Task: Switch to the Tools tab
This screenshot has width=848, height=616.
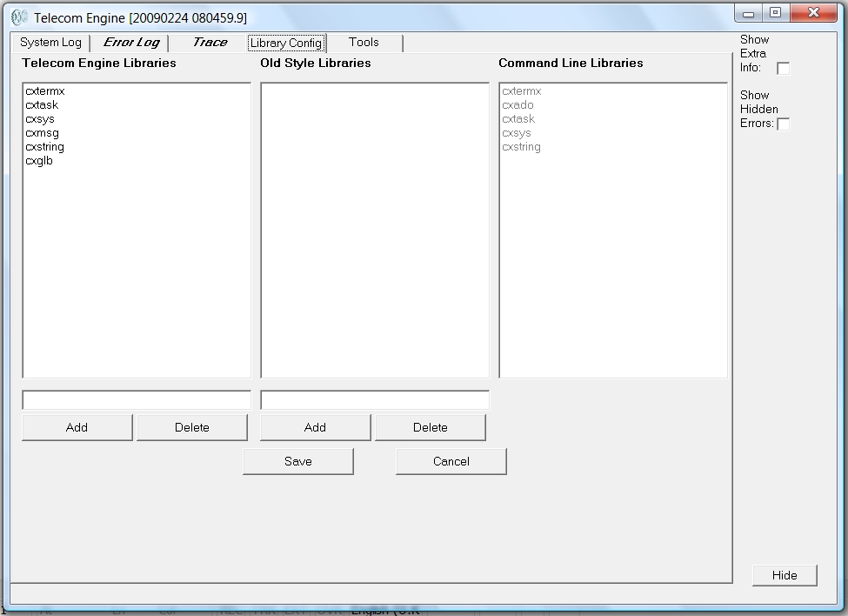Action: (364, 43)
